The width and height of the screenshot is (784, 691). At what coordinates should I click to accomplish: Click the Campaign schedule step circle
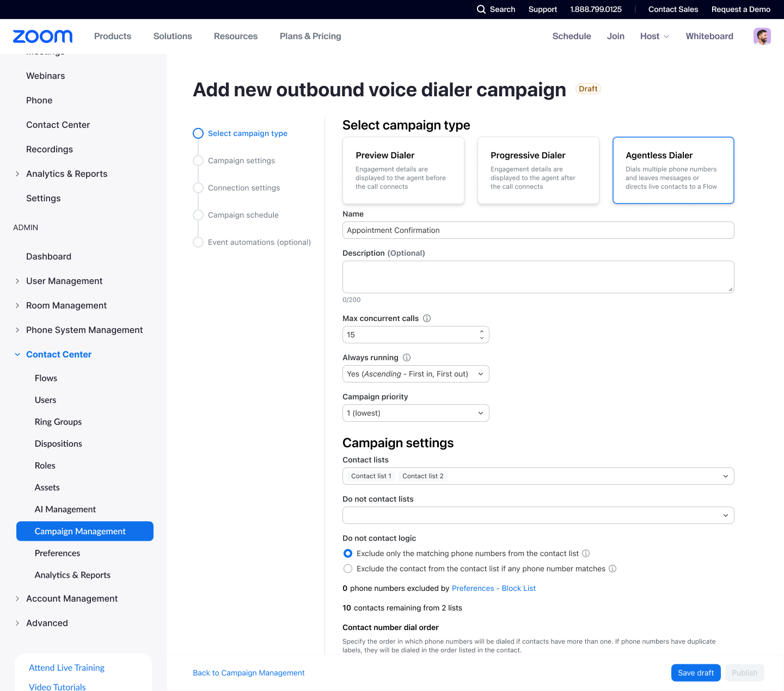[198, 215]
